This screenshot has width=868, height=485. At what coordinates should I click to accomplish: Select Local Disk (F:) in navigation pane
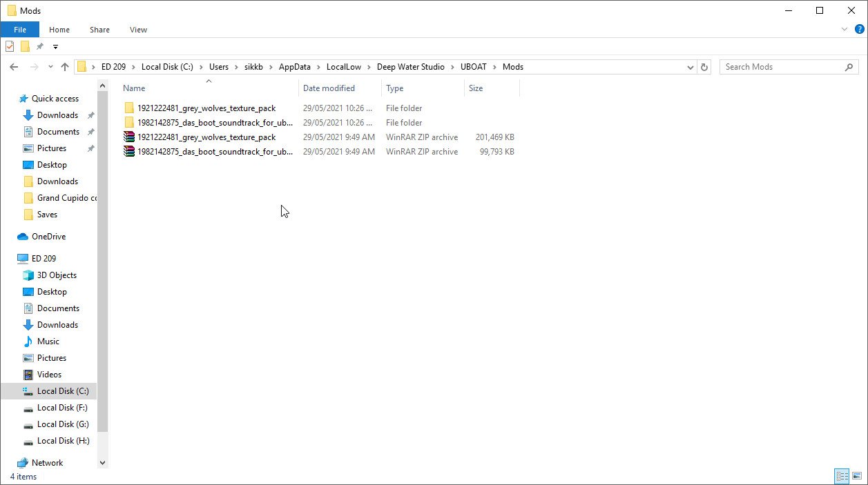(62, 408)
